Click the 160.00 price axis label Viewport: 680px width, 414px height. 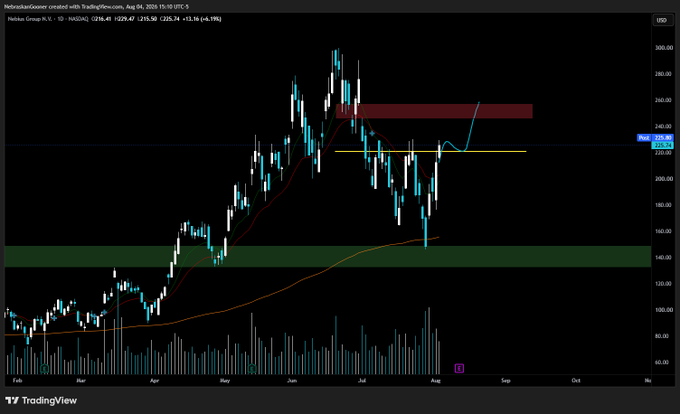tap(664, 231)
